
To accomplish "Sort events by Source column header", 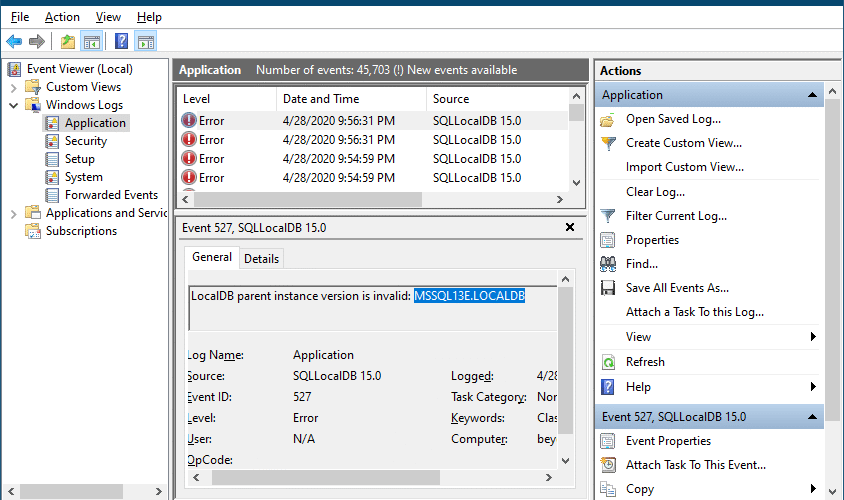I will point(497,99).
